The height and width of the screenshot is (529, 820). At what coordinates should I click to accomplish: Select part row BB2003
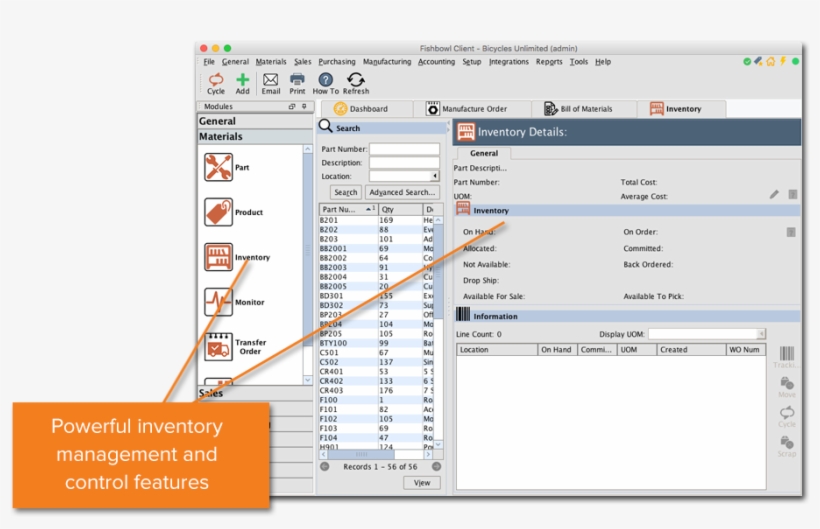pyautogui.click(x=377, y=267)
